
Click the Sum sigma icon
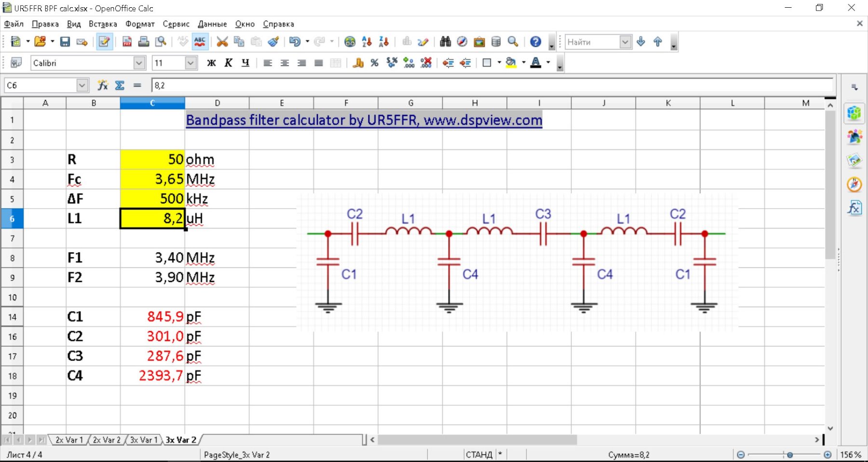[x=120, y=85]
